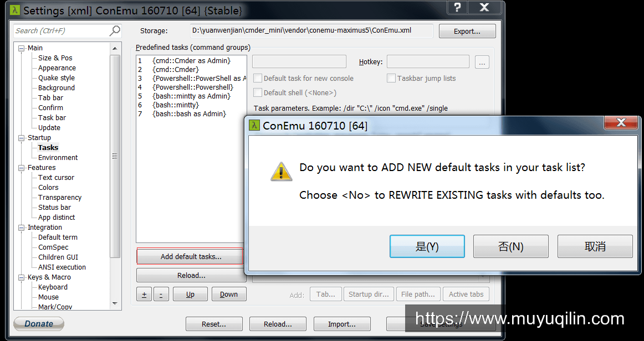Click the Donate button
Screen dimensions: 644x341
(x=39, y=324)
